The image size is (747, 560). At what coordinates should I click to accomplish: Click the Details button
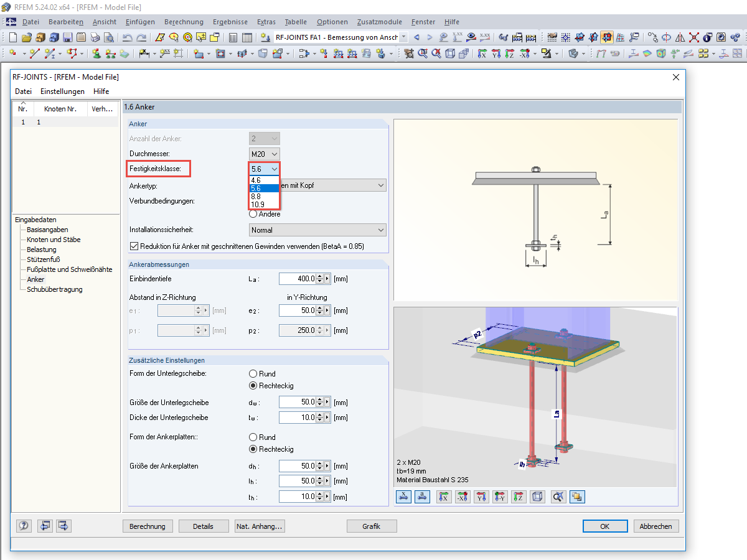pyautogui.click(x=203, y=526)
